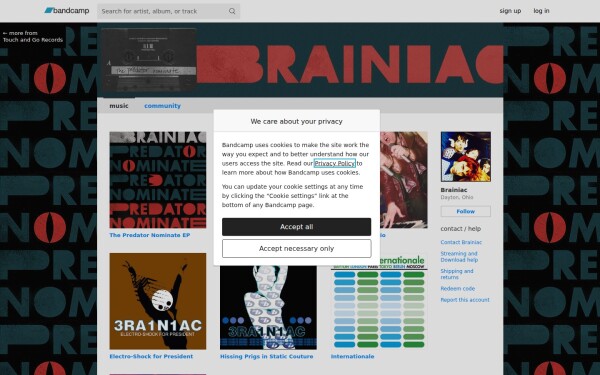This screenshot has height=375, width=600.
Task: Open the log in link
Action: pos(541,11)
